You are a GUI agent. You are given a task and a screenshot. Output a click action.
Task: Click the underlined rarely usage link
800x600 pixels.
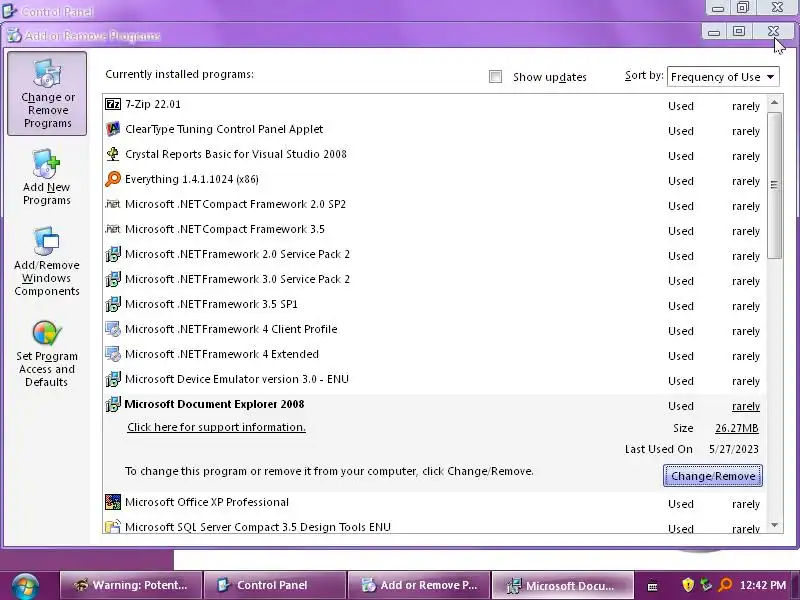tap(745, 406)
